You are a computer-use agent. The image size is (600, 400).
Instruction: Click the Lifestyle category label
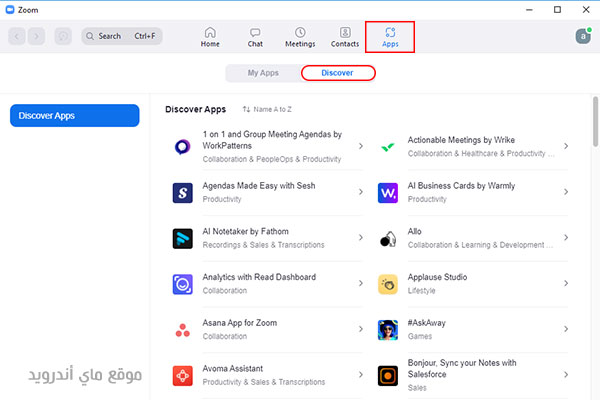pyautogui.click(x=421, y=291)
